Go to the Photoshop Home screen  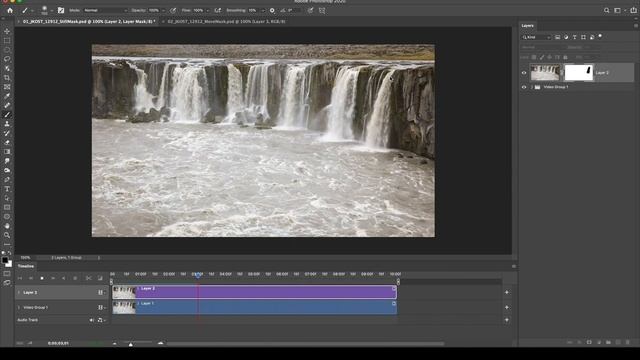coord(10,11)
